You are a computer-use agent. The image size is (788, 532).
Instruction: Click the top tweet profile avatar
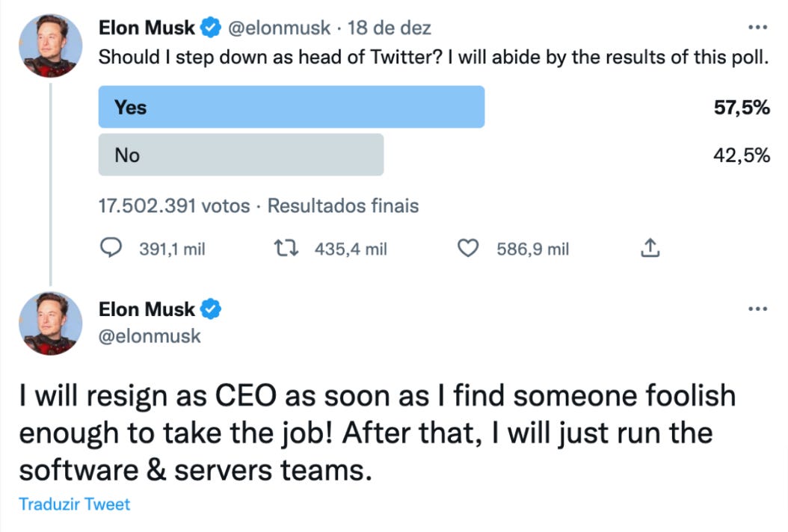(x=51, y=43)
